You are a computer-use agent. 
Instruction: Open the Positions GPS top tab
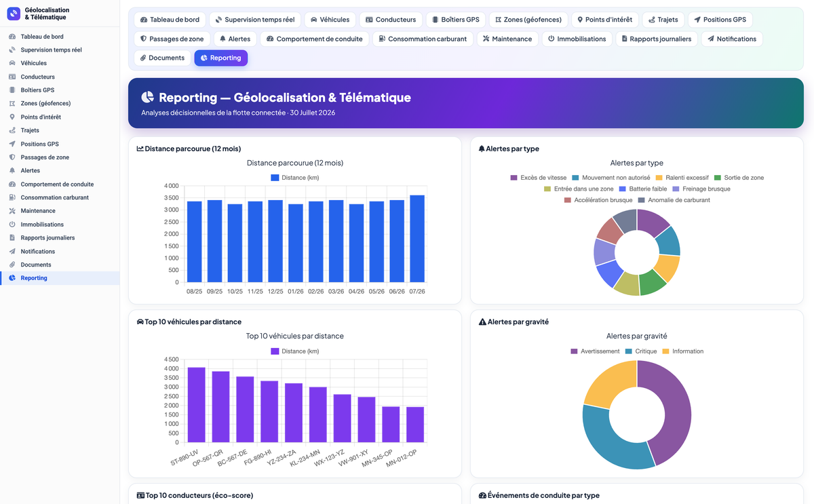pyautogui.click(x=720, y=20)
